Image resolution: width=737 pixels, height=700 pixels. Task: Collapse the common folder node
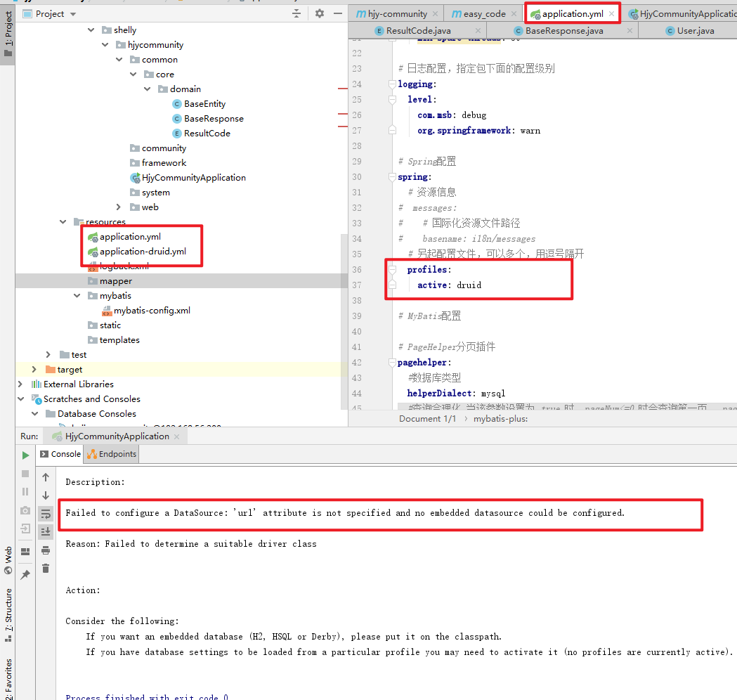point(119,60)
